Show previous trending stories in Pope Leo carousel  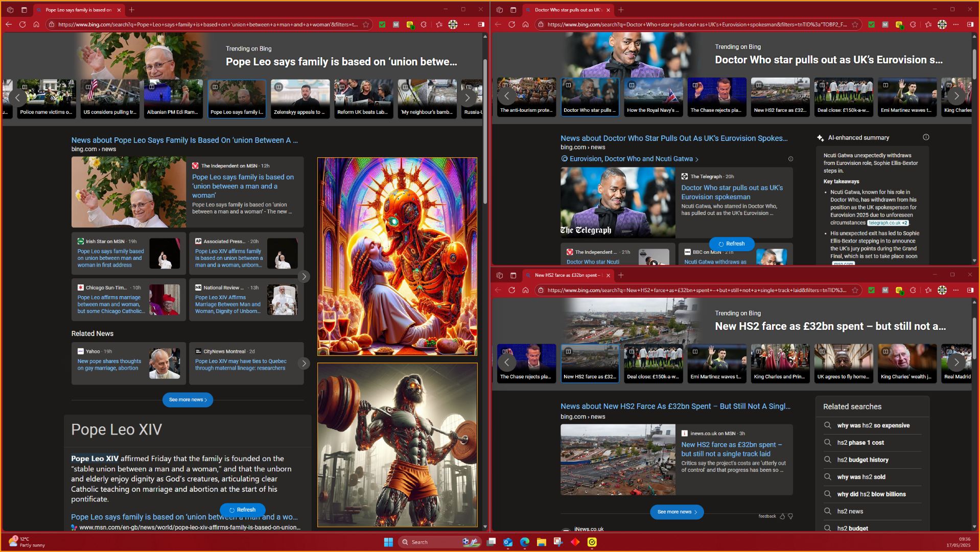click(x=17, y=97)
